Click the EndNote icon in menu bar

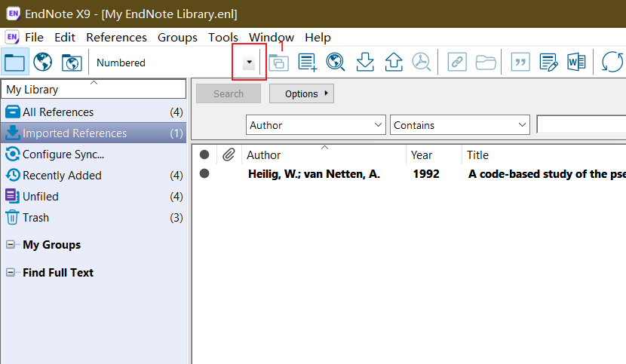pos(12,37)
